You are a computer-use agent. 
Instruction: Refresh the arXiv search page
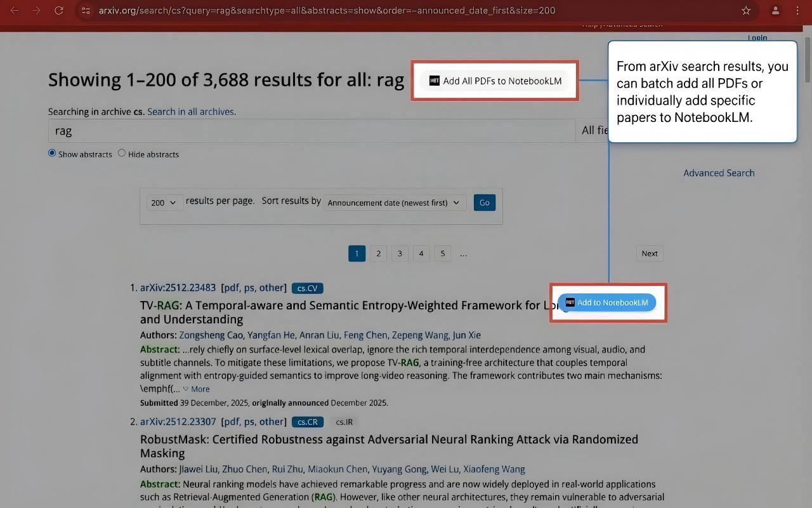59,10
